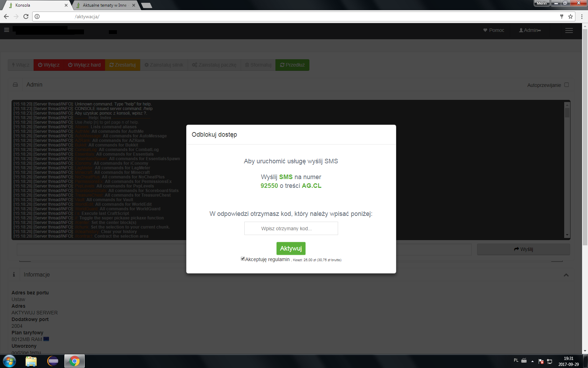This screenshot has width=588, height=368.
Task: Expand the Admin user dropdown
Action: (530, 30)
